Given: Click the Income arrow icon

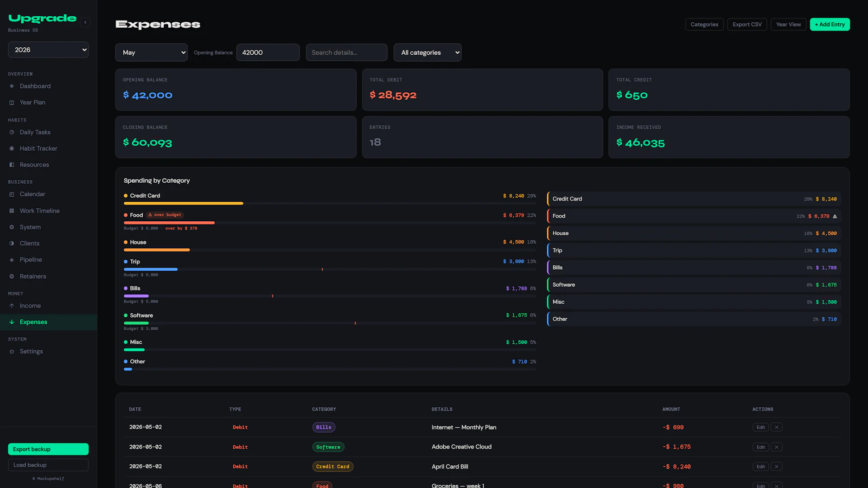Looking at the screenshot, I should tap(12, 306).
